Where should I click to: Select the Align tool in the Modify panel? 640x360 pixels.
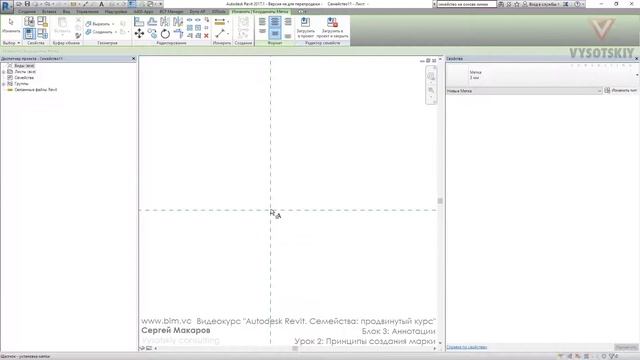click(139, 21)
